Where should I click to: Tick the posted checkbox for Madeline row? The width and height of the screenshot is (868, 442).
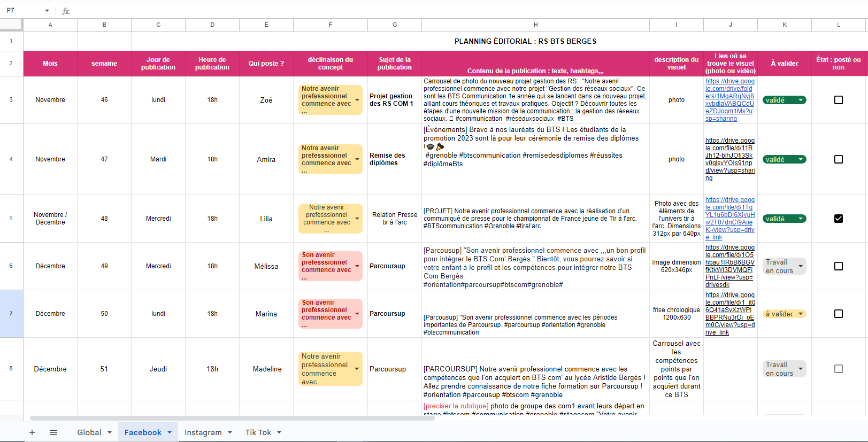coord(839,369)
